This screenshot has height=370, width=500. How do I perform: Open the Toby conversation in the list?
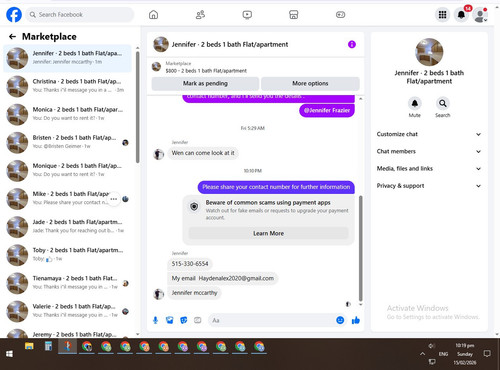click(x=68, y=255)
